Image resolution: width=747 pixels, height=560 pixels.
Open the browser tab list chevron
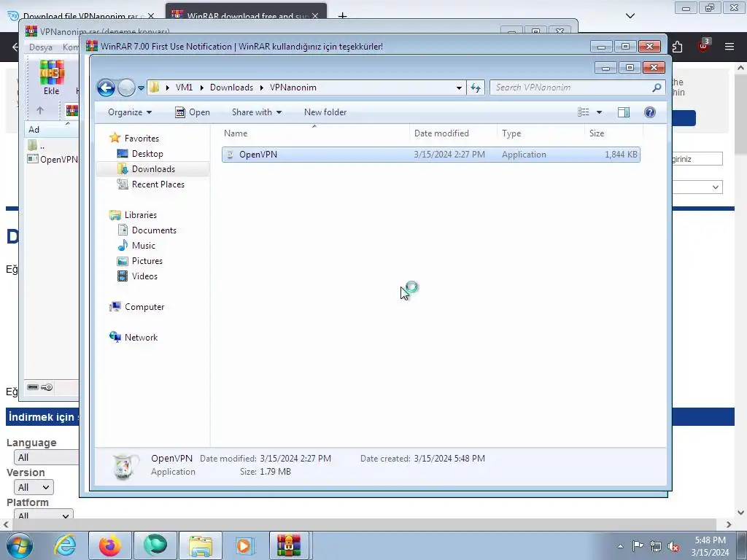(630, 16)
